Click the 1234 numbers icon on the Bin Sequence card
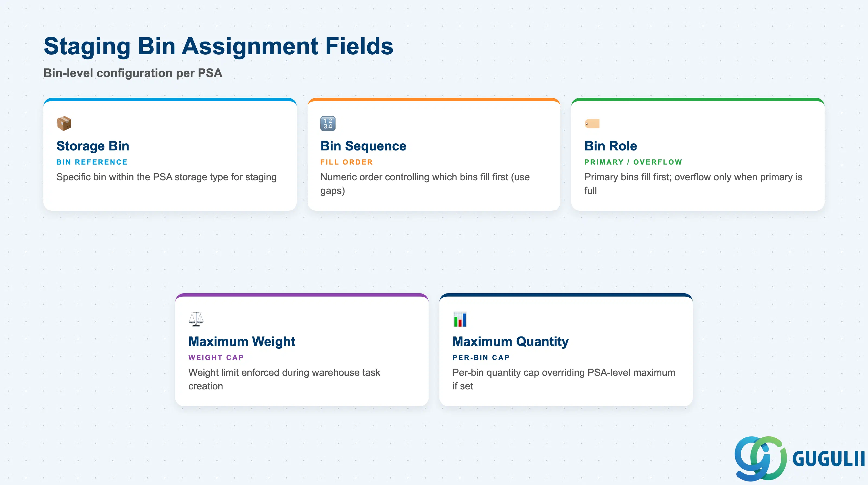 click(x=328, y=124)
